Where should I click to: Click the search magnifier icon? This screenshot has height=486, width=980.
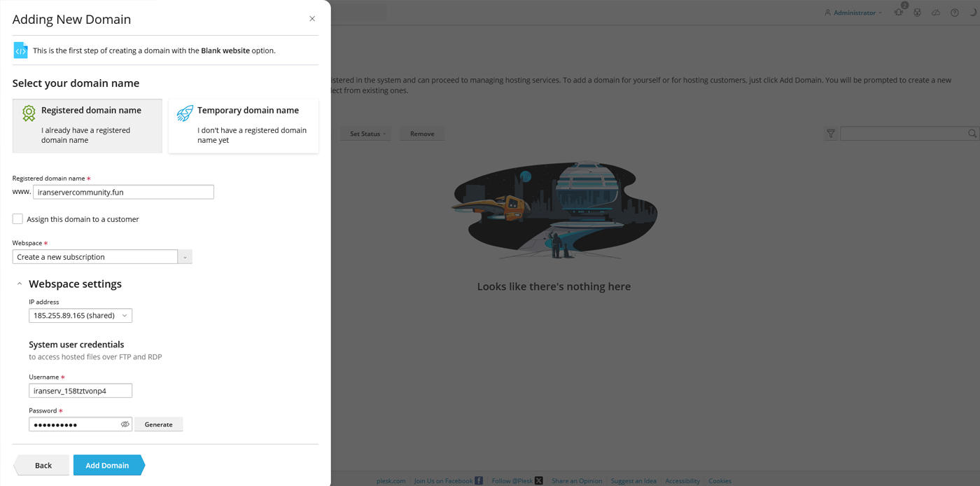click(972, 134)
